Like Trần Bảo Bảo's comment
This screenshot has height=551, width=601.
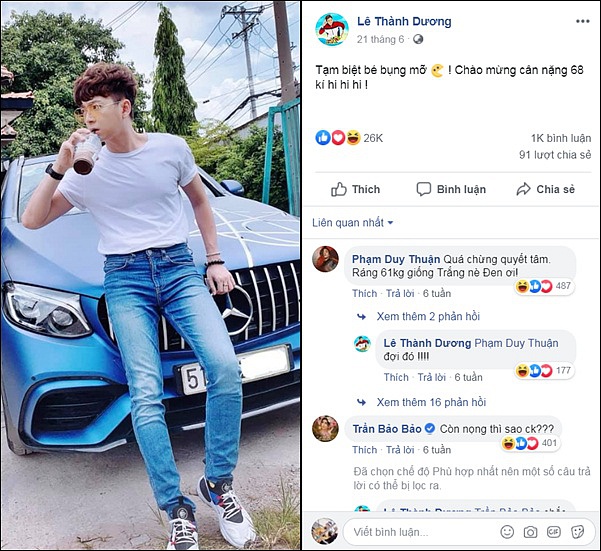point(364,450)
